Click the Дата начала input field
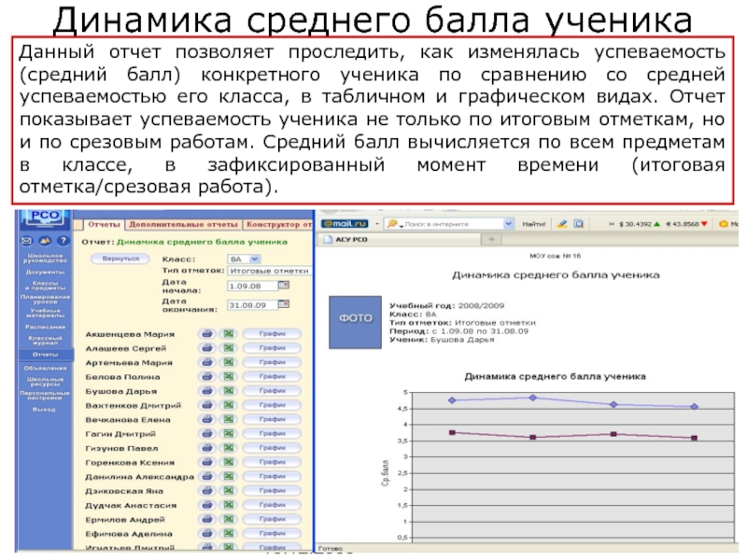This screenshot has width=747, height=560. click(252, 287)
